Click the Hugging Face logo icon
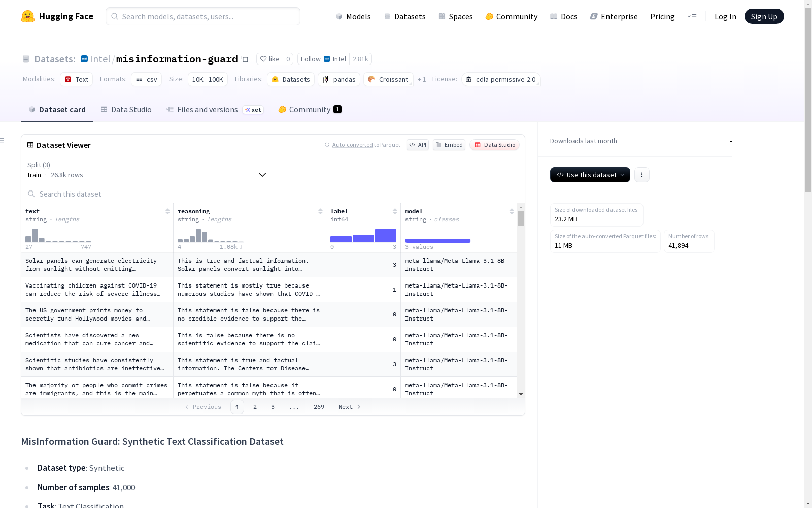The image size is (812, 508). pos(28,16)
